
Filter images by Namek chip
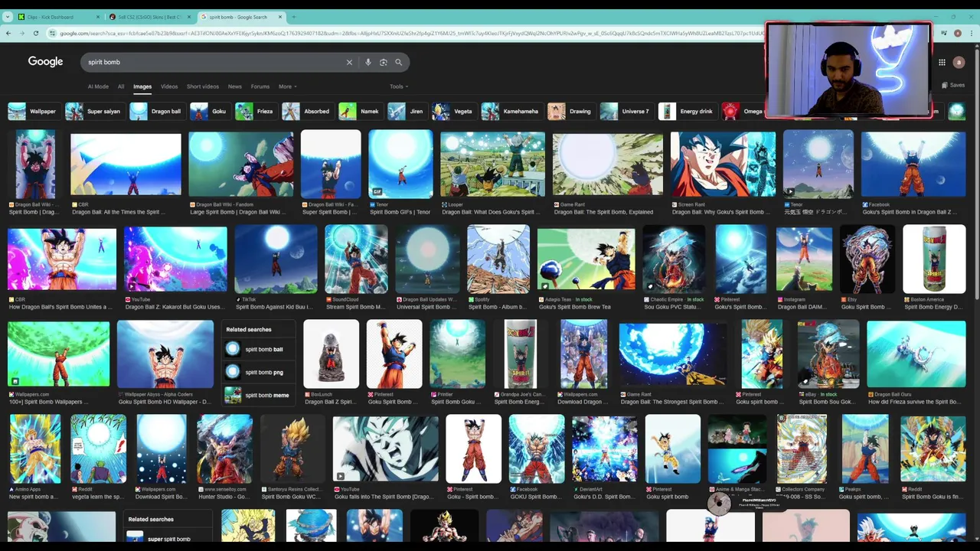pos(360,111)
